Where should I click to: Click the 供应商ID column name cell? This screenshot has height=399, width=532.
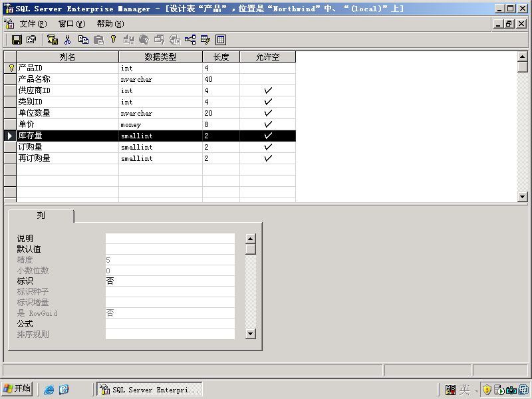click(68, 90)
